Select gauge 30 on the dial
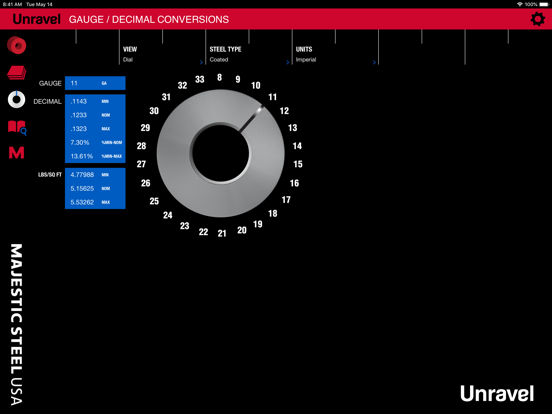The height and width of the screenshot is (414, 552). point(154,111)
